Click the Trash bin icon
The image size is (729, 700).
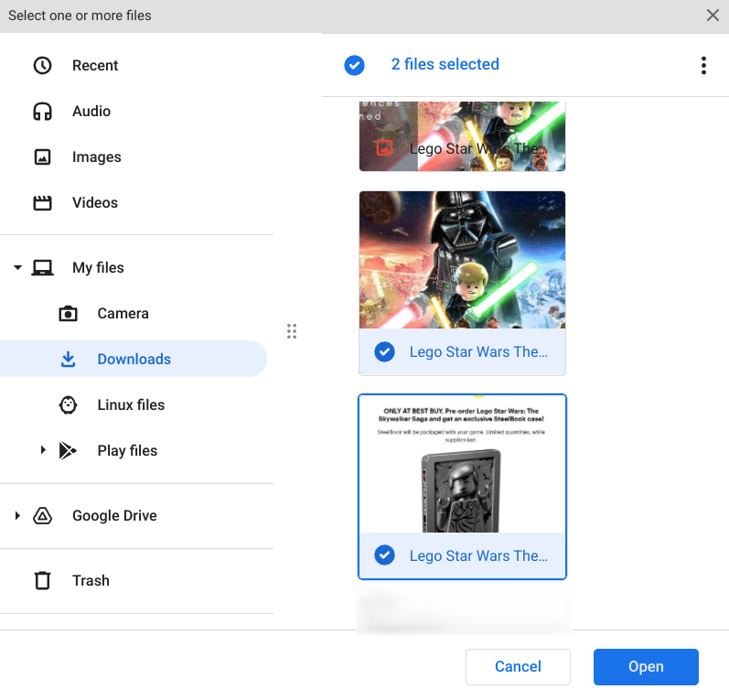(42, 580)
